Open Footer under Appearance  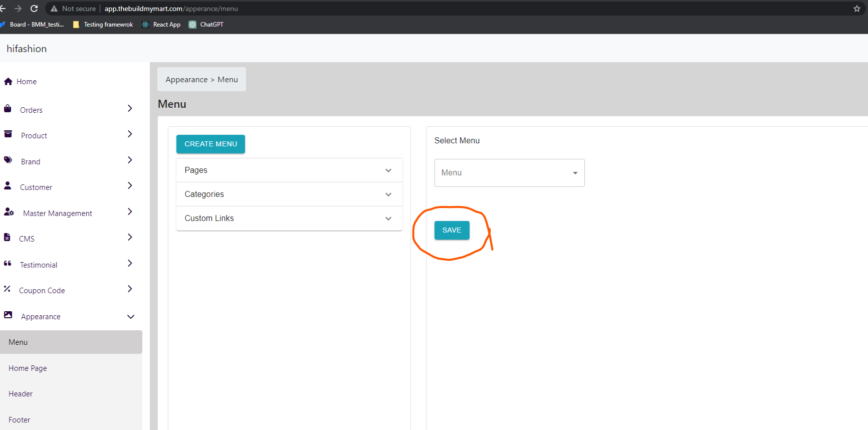(71, 420)
